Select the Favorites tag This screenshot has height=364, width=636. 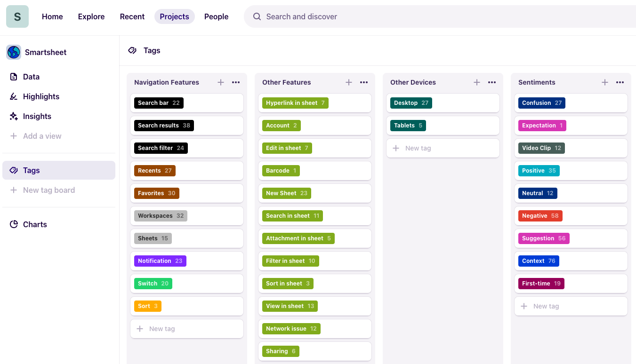click(x=157, y=193)
